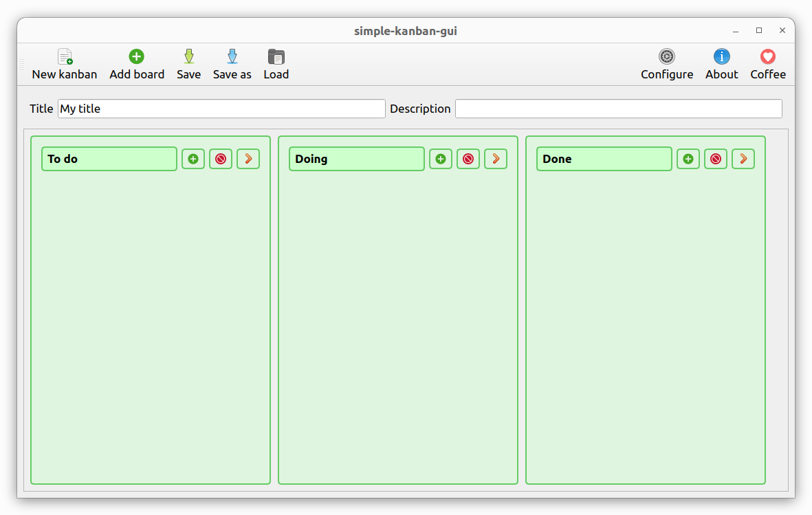Delete the To do board
The height and width of the screenshot is (515, 812).
[221, 159]
